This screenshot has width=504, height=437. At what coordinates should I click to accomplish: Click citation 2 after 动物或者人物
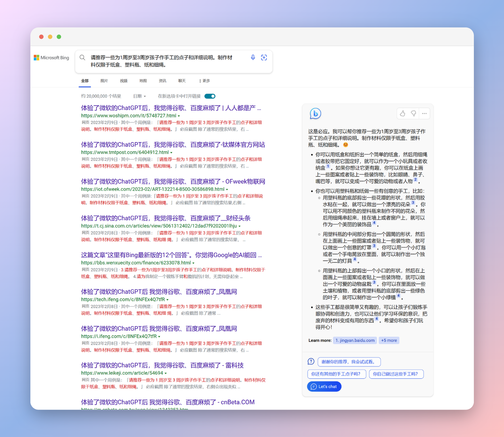coord(415,180)
